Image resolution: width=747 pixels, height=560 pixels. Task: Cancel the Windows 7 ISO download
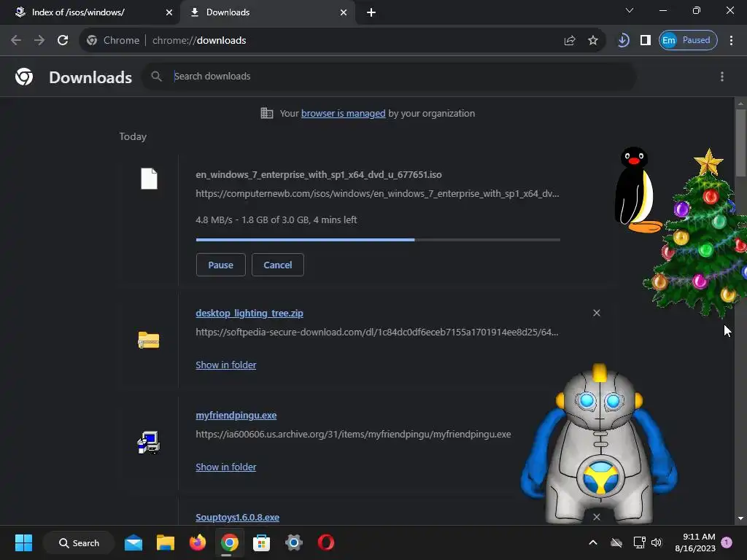point(278,265)
